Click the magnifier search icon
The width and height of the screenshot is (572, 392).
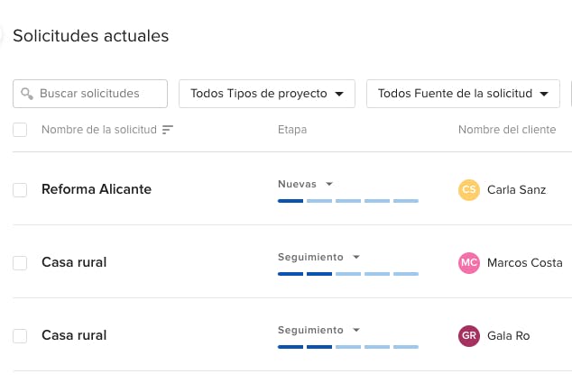pos(27,94)
